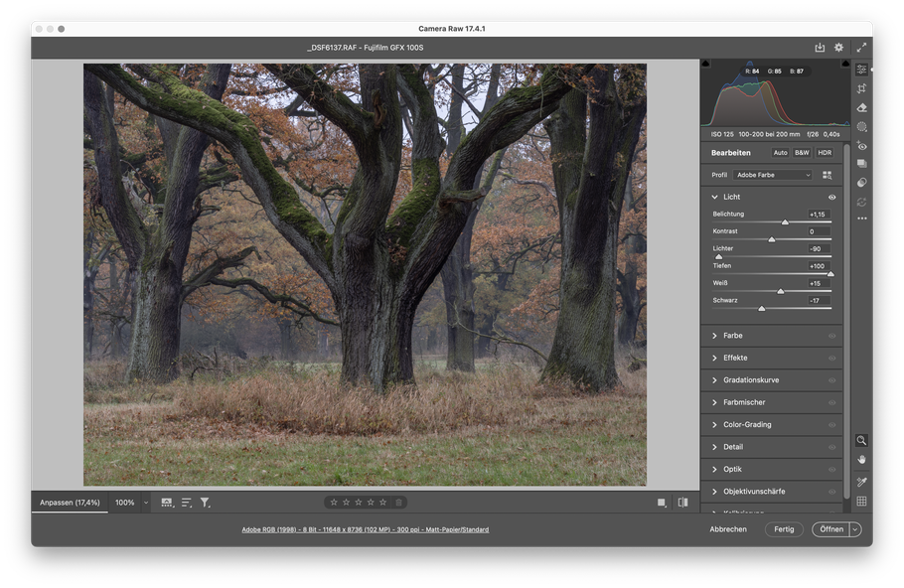Open the three-dot more options menu
The width and height of the screenshot is (904, 588).
click(x=861, y=219)
